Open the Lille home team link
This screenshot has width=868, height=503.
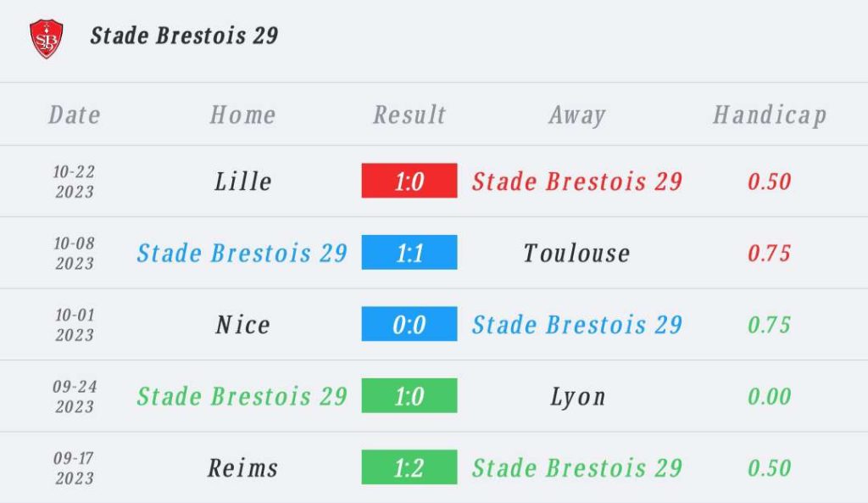(242, 181)
